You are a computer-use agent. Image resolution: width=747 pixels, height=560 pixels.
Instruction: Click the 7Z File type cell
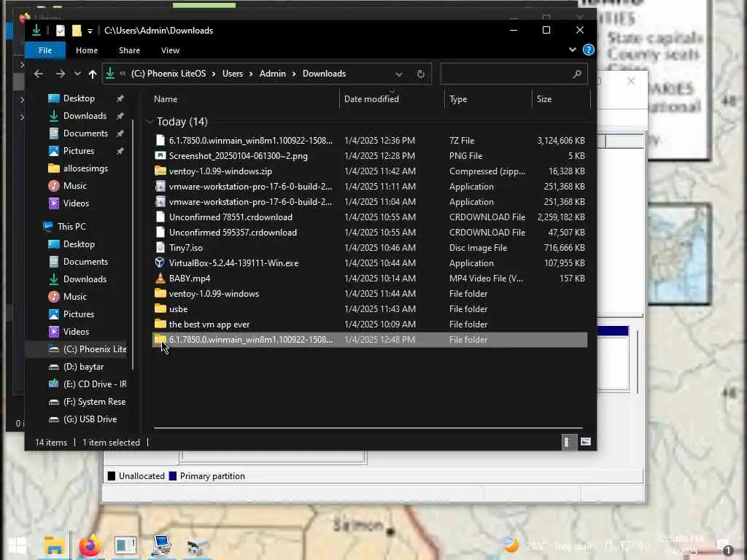(461, 141)
